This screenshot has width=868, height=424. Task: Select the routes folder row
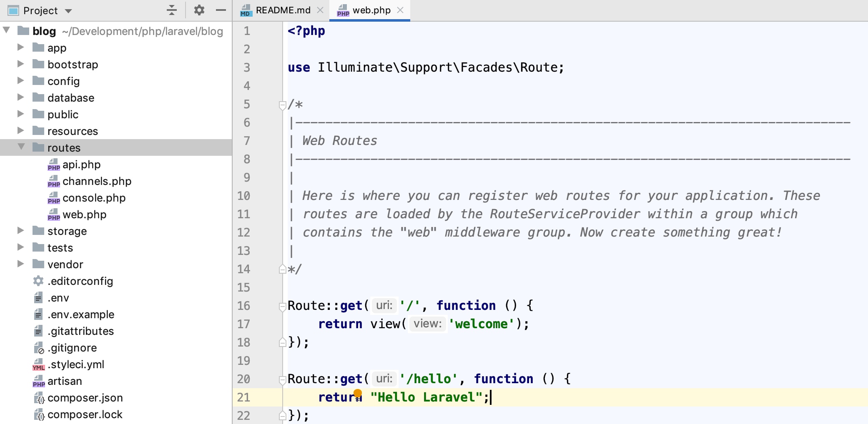(x=116, y=147)
